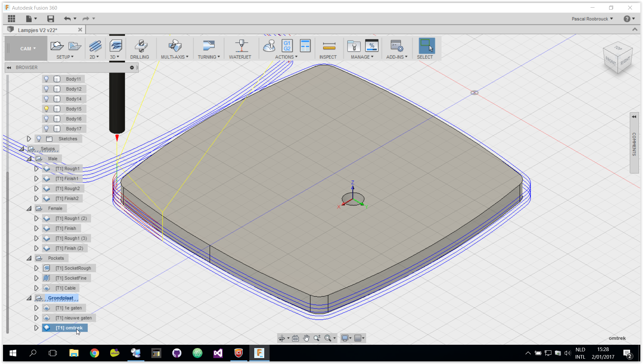Open File Explorer from taskbar
643x364 pixels.
tap(74, 353)
